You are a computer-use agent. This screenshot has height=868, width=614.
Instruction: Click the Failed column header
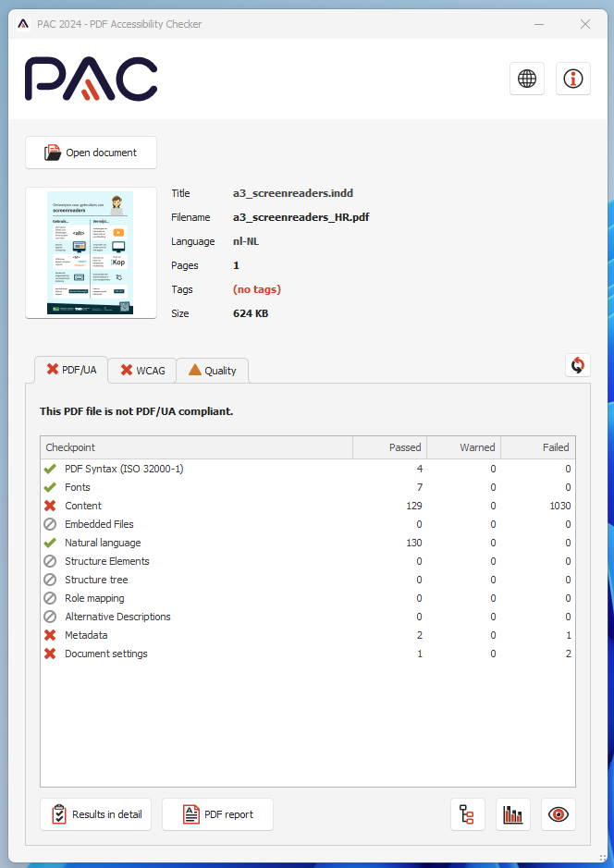tap(538, 447)
